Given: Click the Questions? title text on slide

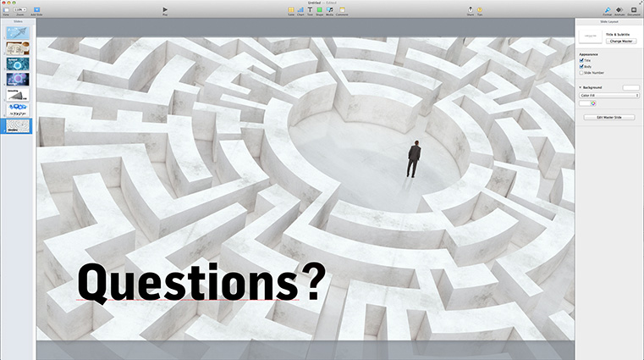Looking at the screenshot, I should click(x=201, y=283).
